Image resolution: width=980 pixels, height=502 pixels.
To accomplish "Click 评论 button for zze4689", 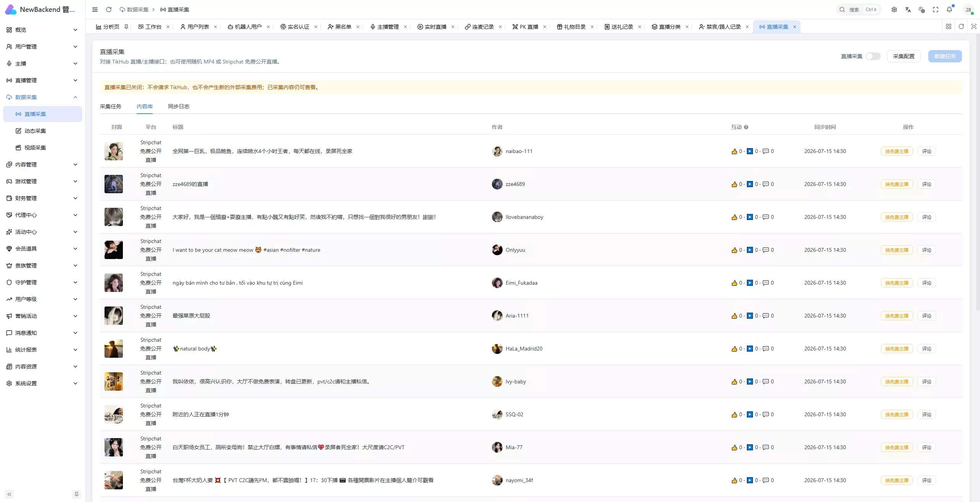I will pos(926,184).
